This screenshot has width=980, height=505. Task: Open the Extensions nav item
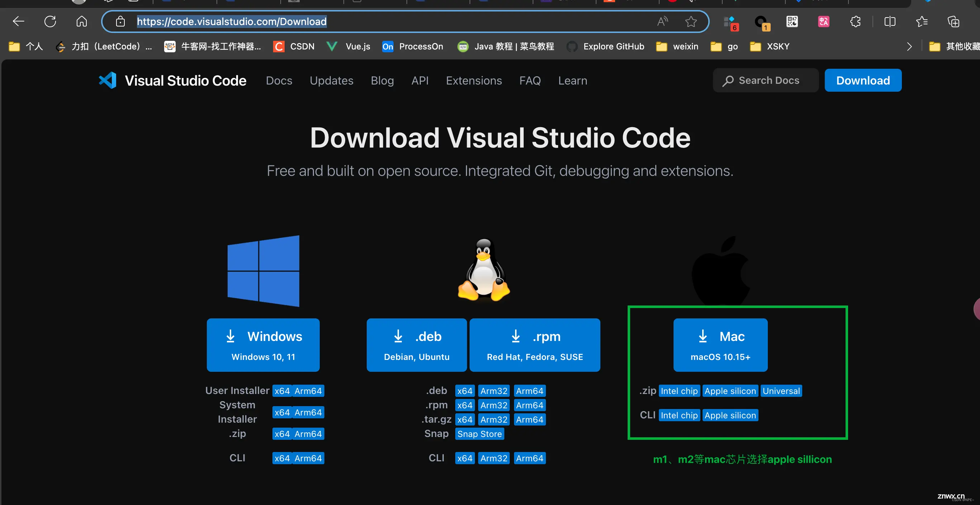[x=474, y=81]
